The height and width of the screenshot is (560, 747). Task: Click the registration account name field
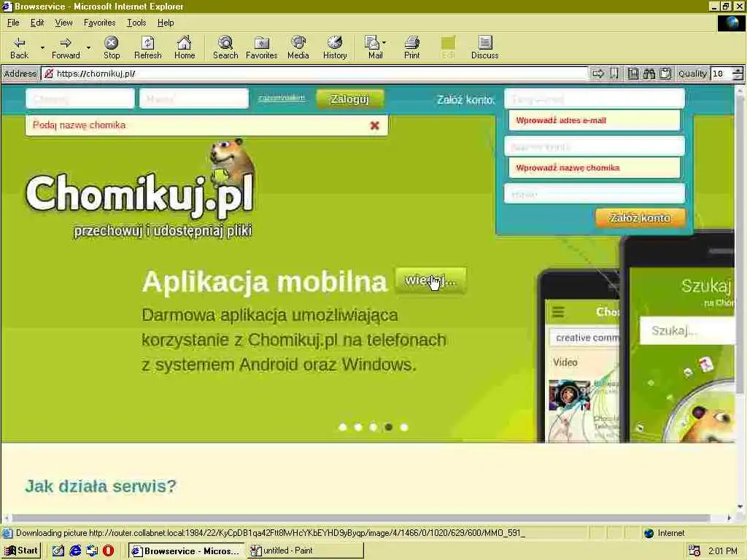594,146
